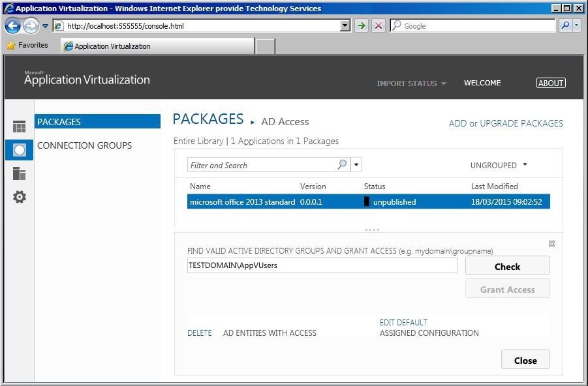Image resolution: width=588 pixels, height=386 pixels.
Task: Click the DELETE link
Action: [x=200, y=333]
